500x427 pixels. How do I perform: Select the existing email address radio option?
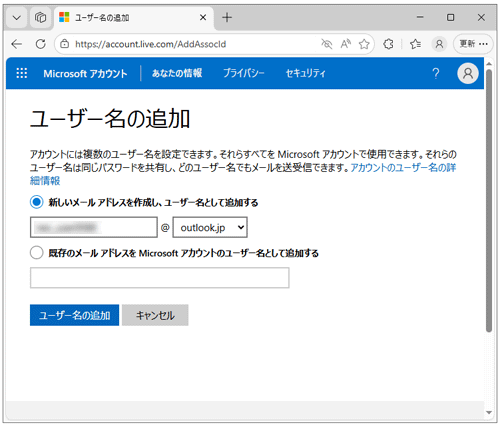[x=37, y=253]
